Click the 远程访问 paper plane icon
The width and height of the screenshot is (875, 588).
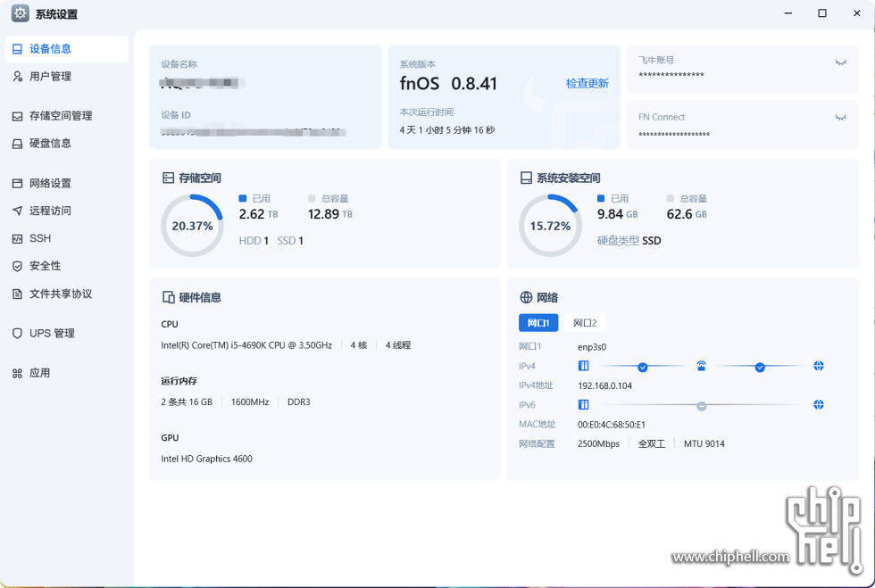(x=17, y=211)
